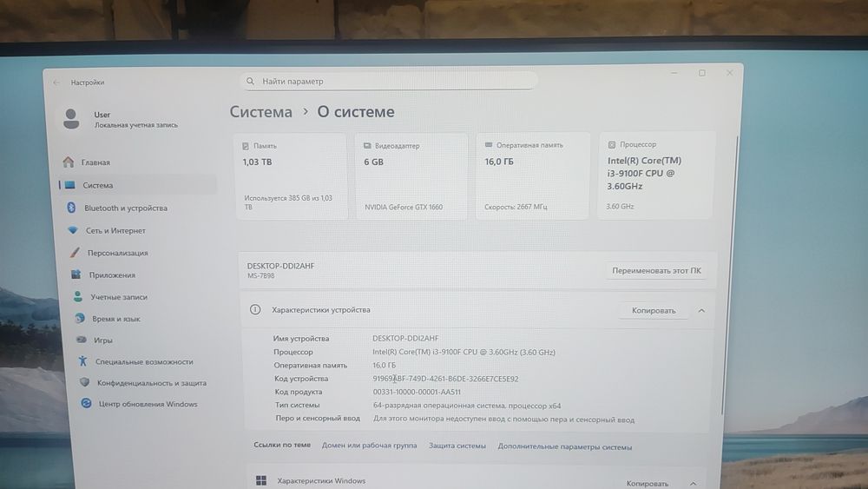Click Локальная учетная запись user label

tap(136, 125)
